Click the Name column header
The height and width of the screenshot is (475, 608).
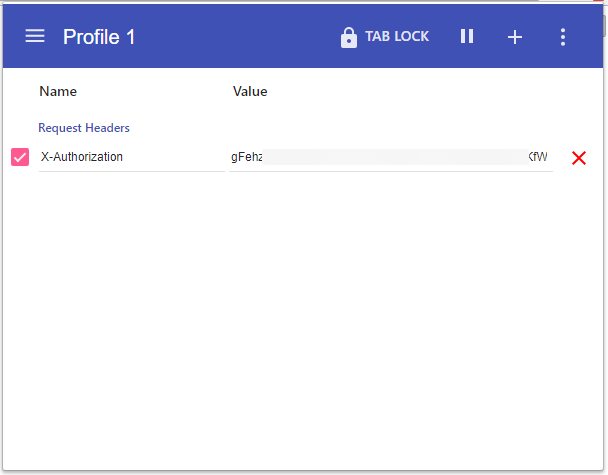[x=58, y=92]
